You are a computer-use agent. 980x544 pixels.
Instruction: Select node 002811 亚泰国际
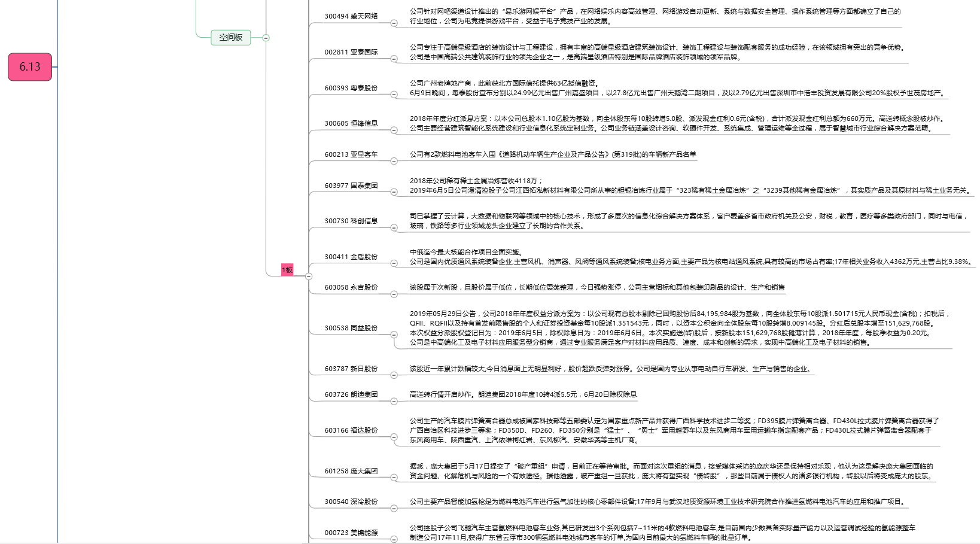point(351,52)
